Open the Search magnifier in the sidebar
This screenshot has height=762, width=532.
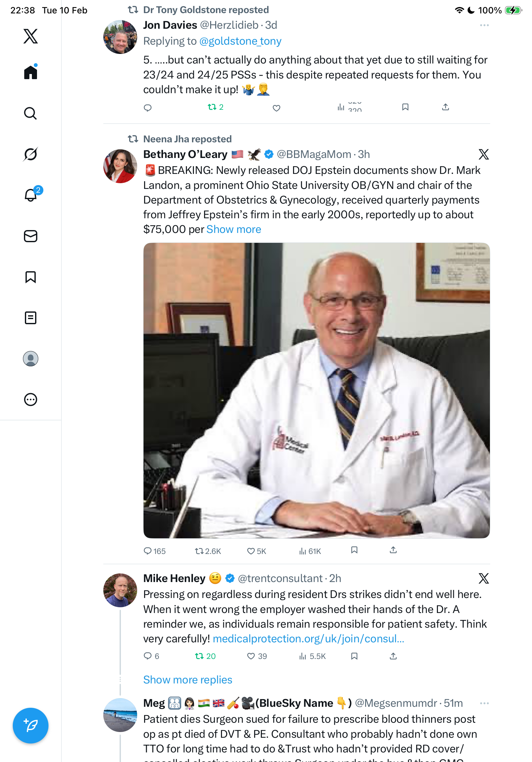click(31, 113)
